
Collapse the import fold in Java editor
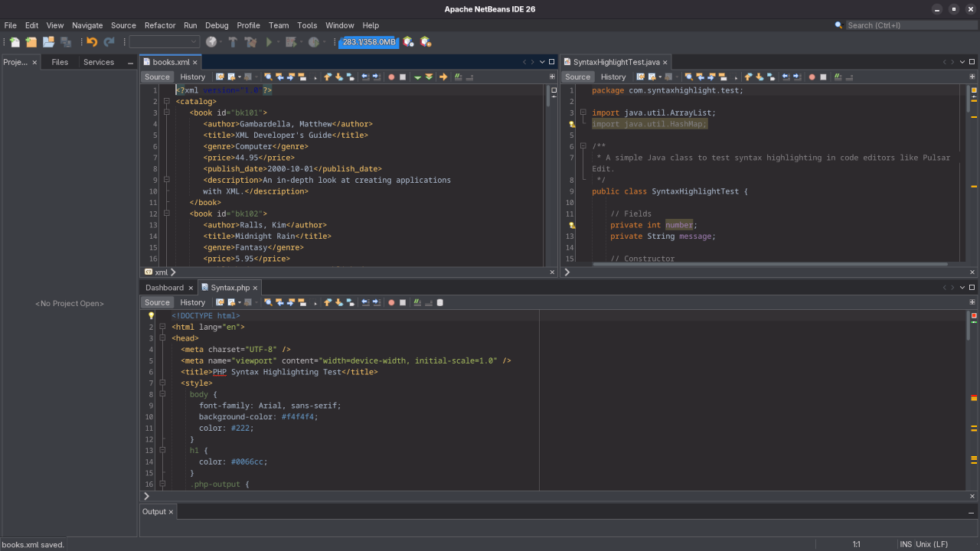click(583, 112)
